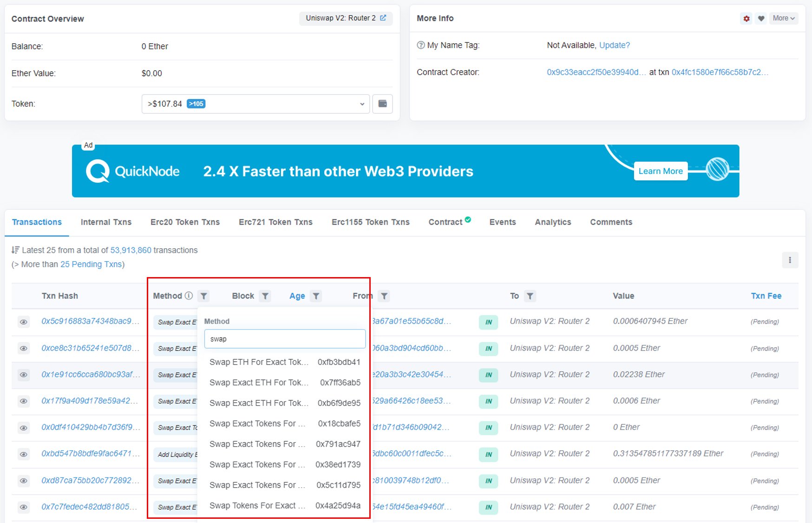Screen dimensions: 812x523
Task: Click the Block column filter icon
Action: [265, 296]
